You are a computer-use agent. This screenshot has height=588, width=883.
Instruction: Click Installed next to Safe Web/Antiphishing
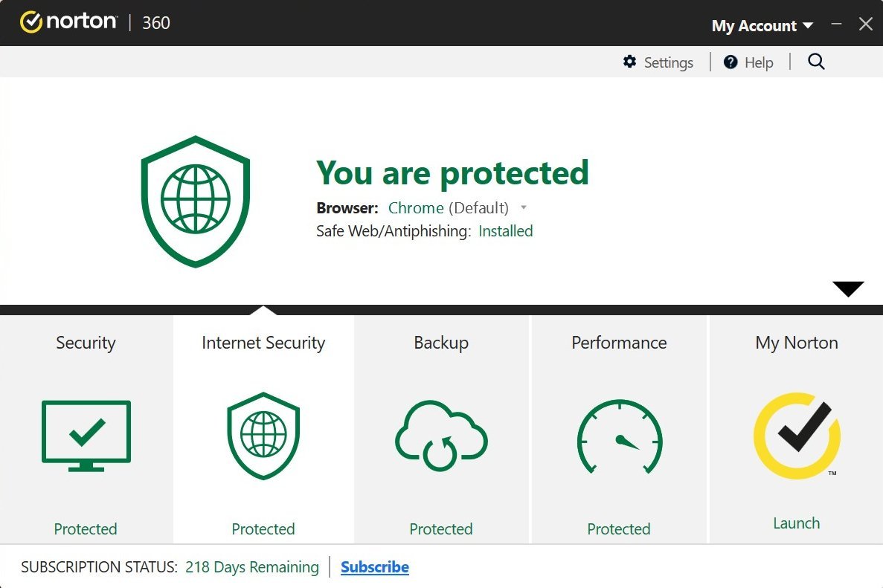[505, 231]
